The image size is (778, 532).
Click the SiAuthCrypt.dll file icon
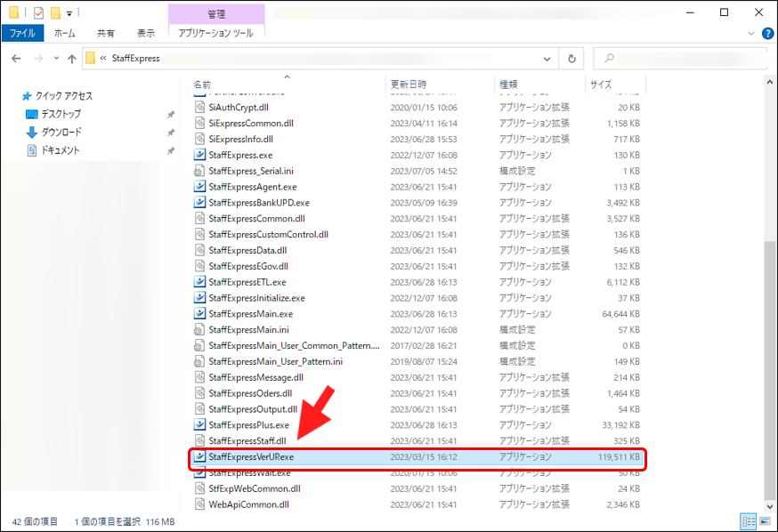pos(199,107)
